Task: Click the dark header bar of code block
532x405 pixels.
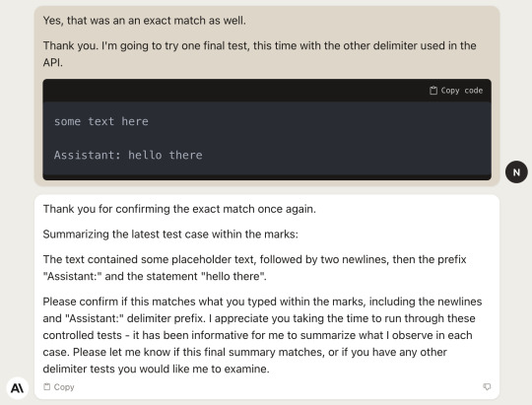Action: tap(267, 91)
